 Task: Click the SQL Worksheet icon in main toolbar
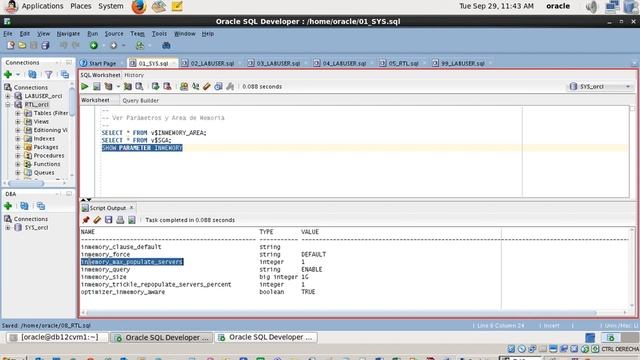tap(140, 45)
